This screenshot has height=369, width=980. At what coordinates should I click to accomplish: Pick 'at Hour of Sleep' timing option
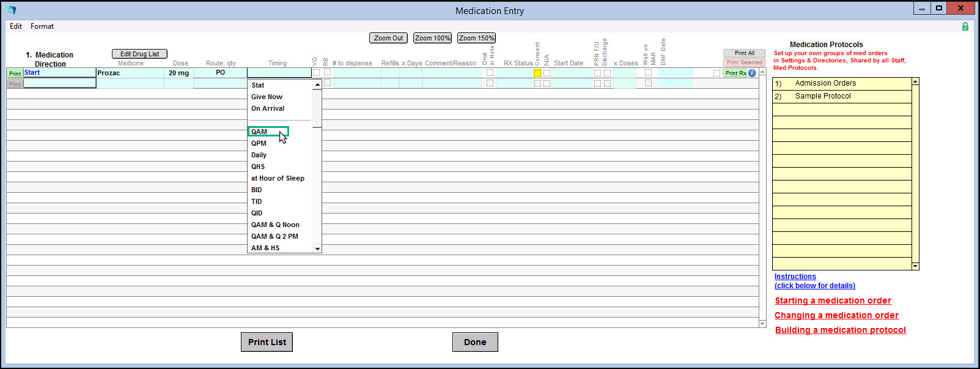[x=278, y=178]
